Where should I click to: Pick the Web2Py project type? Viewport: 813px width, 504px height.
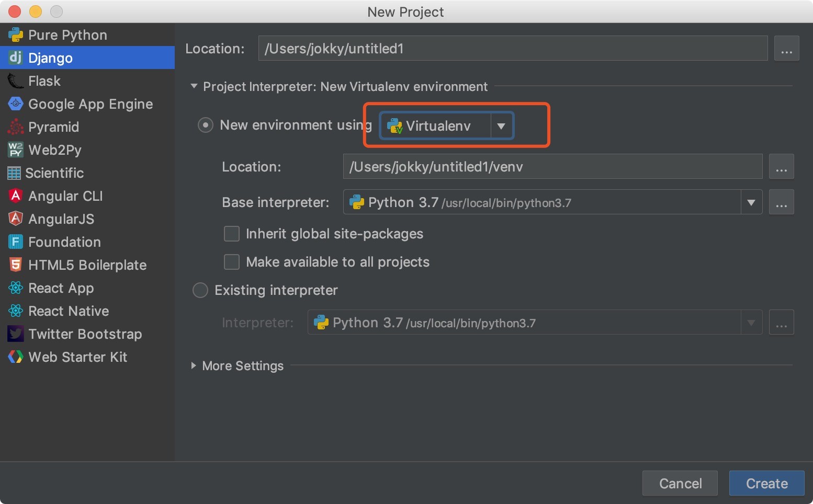pos(87,150)
